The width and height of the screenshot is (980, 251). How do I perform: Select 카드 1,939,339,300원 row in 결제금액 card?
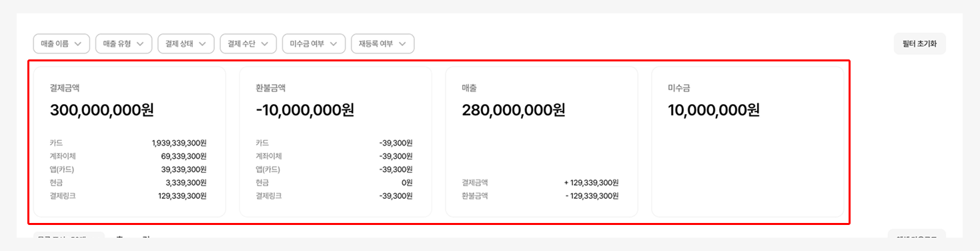[128, 143]
